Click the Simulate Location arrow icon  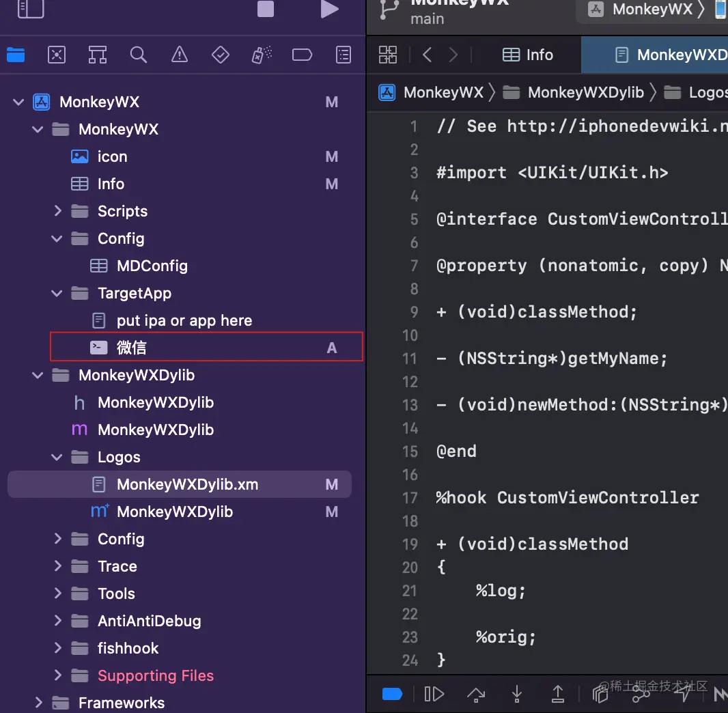tap(682, 695)
